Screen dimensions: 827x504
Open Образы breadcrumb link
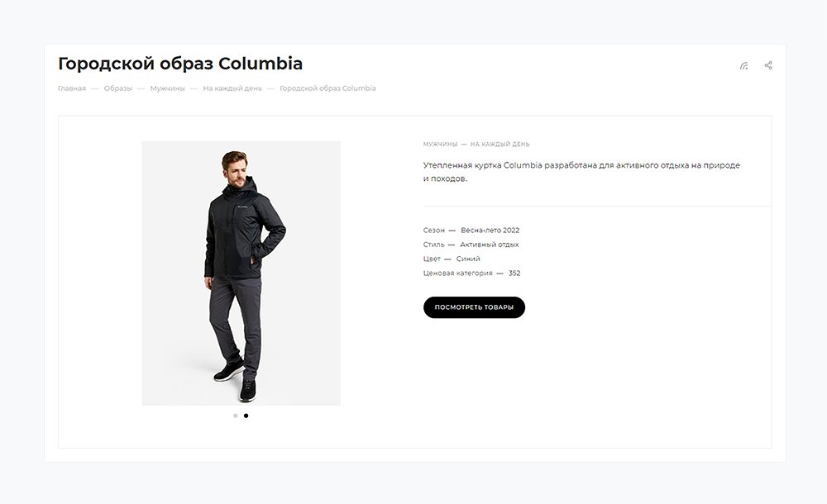click(117, 88)
